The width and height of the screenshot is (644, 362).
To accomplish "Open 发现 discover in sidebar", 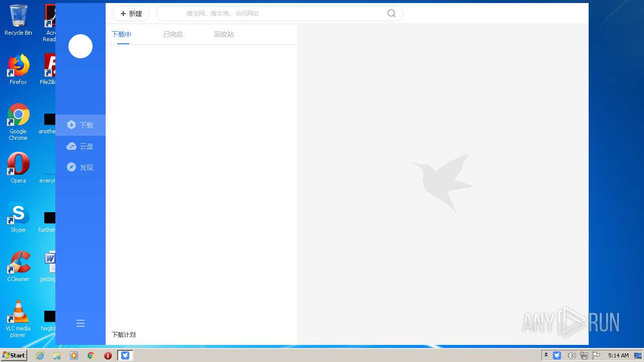I will coord(80,167).
